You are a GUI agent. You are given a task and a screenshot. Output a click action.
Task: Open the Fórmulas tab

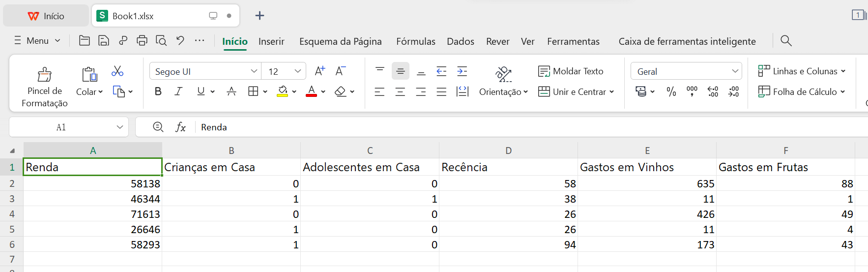[x=416, y=41]
